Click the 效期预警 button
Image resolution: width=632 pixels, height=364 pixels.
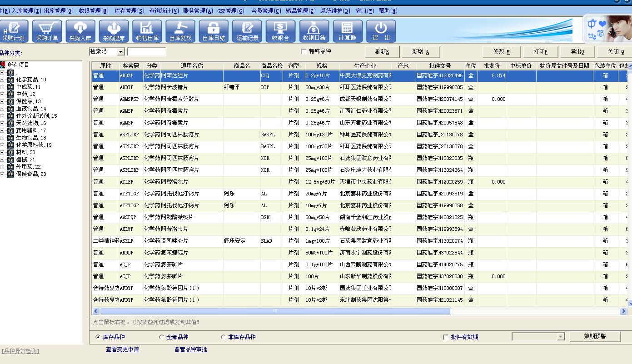(x=595, y=336)
